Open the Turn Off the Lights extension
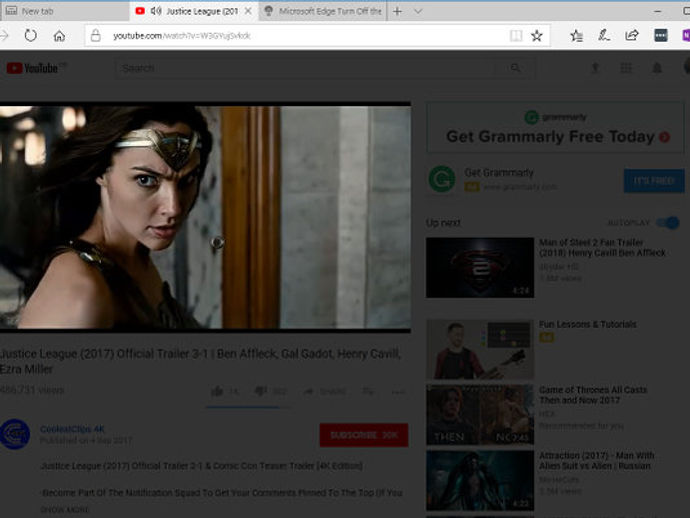 [661, 35]
